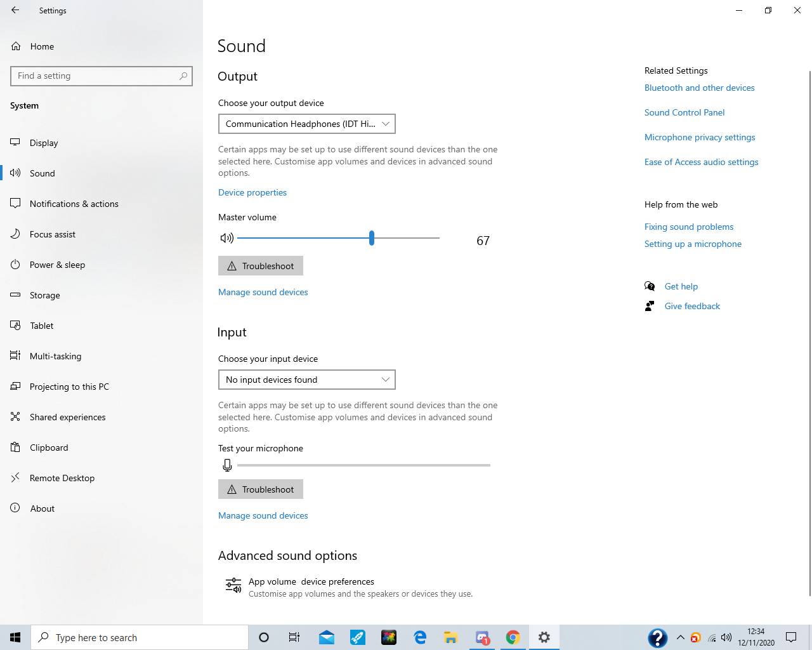The width and height of the screenshot is (812, 650).
Task: Open the Windows Start menu
Action: click(x=15, y=637)
